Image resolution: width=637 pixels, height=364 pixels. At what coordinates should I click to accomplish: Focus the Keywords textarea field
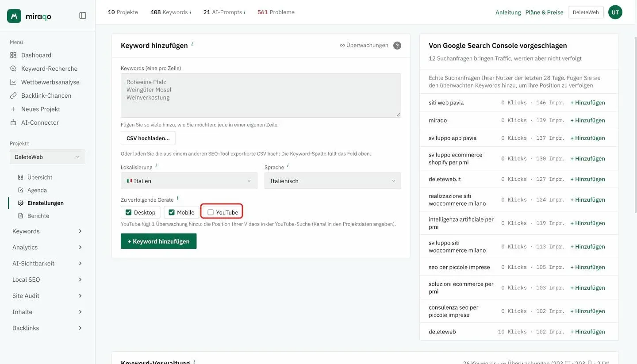(x=261, y=96)
